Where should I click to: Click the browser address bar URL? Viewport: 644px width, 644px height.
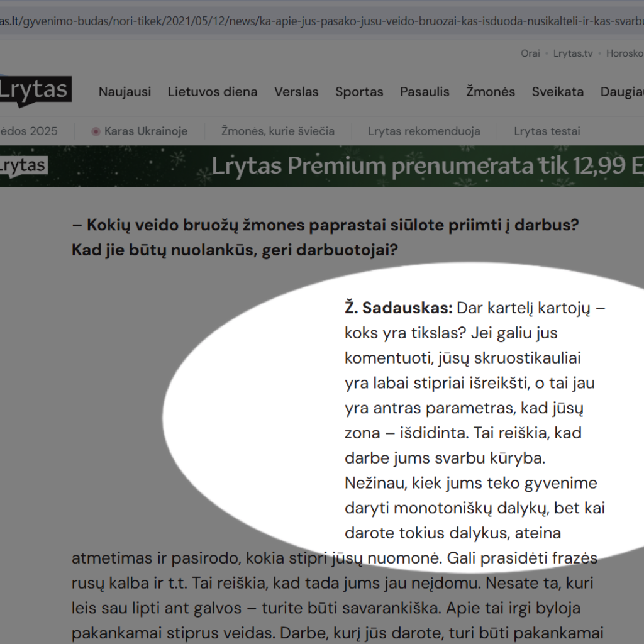314,21
